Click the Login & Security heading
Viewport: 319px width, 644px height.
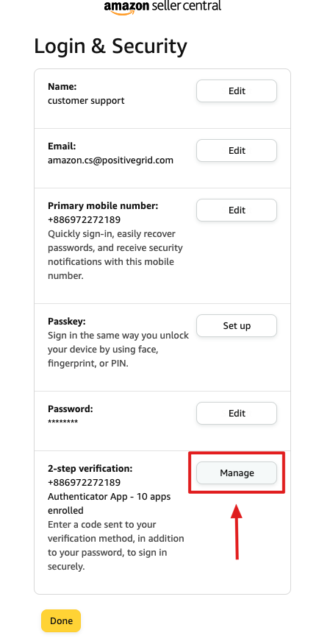point(111,46)
